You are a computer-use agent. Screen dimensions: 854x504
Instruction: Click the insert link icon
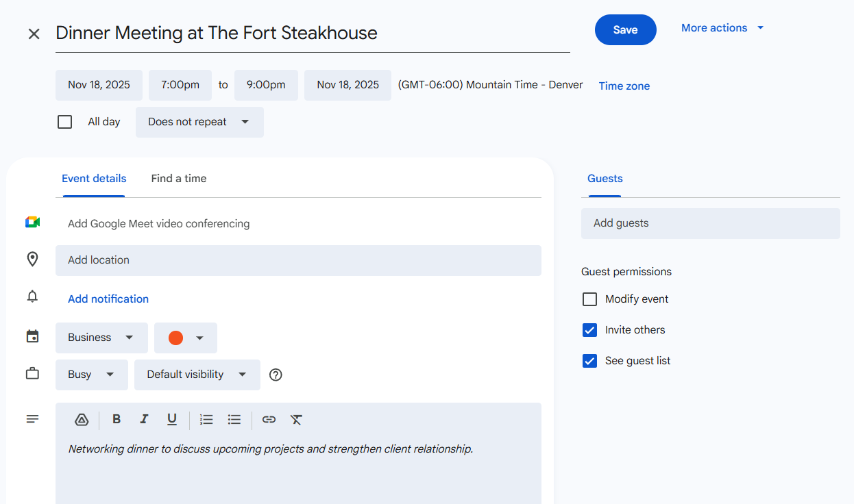pos(269,420)
